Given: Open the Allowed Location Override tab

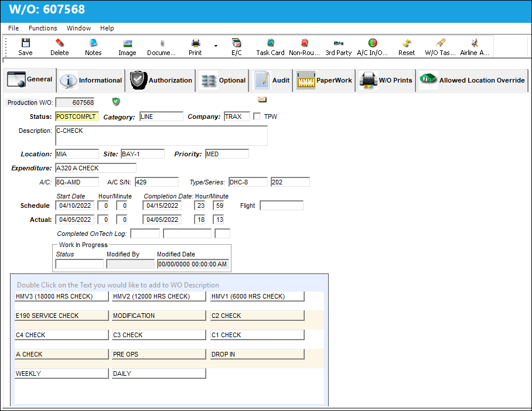Looking at the screenshot, I should coord(472,80).
